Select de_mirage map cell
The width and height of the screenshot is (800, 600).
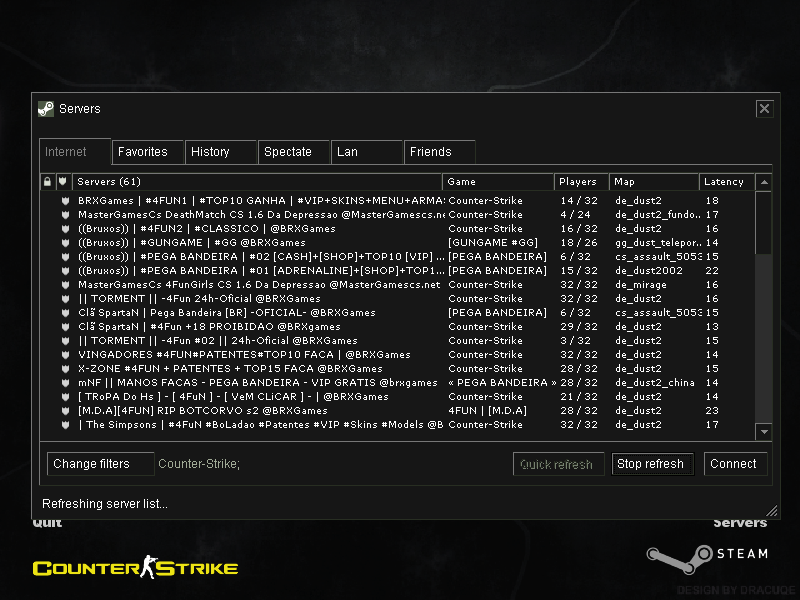pyautogui.click(x=641, y=285)
